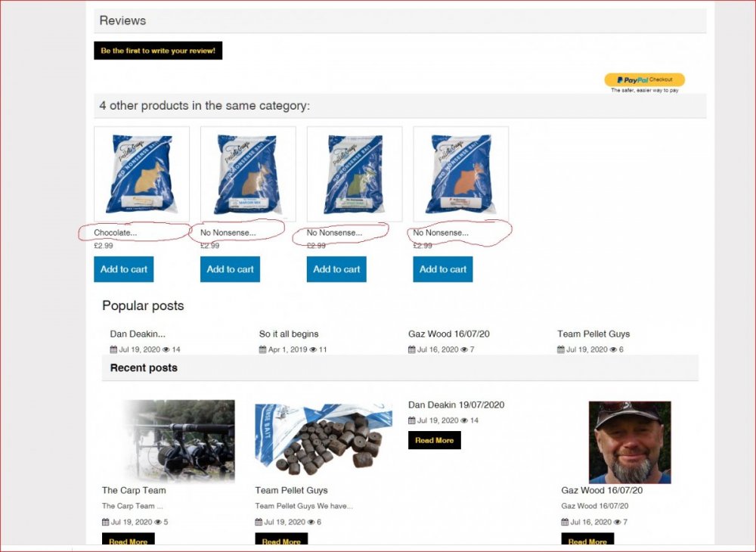Viewport: 756px width, 552px height.
Task: Open 'Dan Deakin 19/07/2020' recent post title
Action: tap(456, 405)
